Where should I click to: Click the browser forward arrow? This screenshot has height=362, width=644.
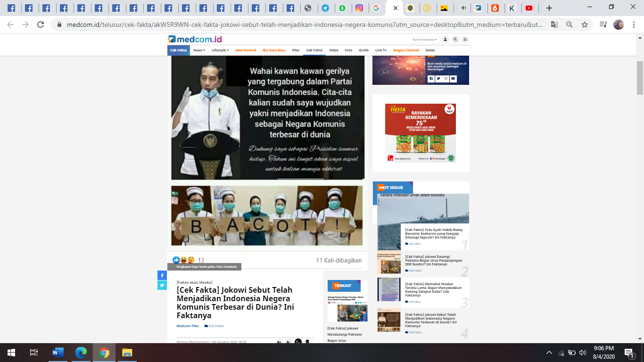[x=25, y=25]
